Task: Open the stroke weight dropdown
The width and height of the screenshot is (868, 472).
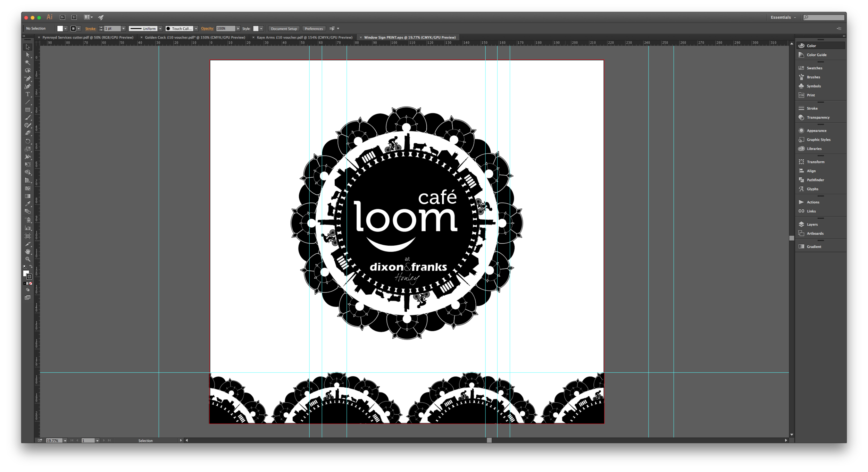Action: point(123,28)
